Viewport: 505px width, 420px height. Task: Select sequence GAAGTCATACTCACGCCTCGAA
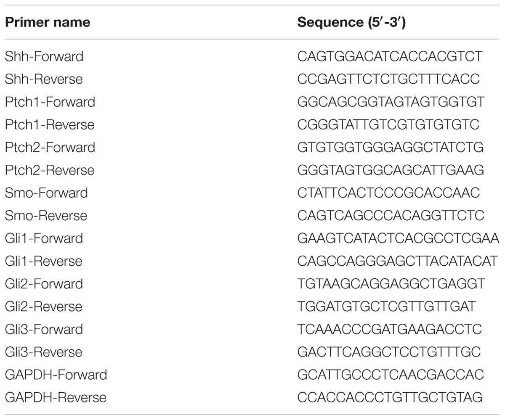398,238
